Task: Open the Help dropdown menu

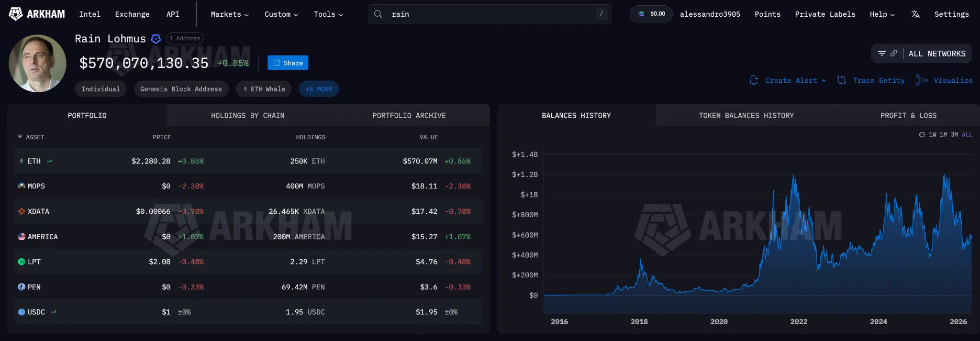Action: [x=882, y=14]
